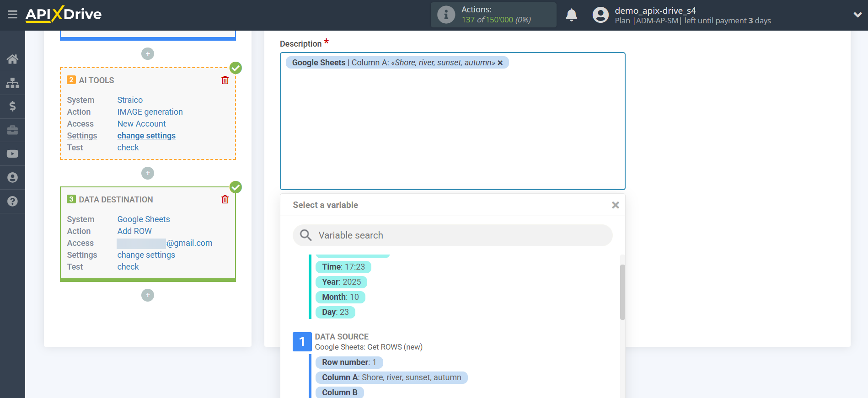Open the YouTube video tutorials icon
This screenshot has height=398, width=868.
12,154
